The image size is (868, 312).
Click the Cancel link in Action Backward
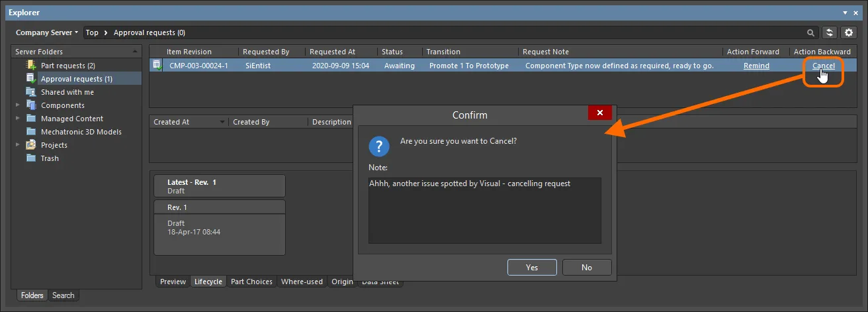point(824,66)
